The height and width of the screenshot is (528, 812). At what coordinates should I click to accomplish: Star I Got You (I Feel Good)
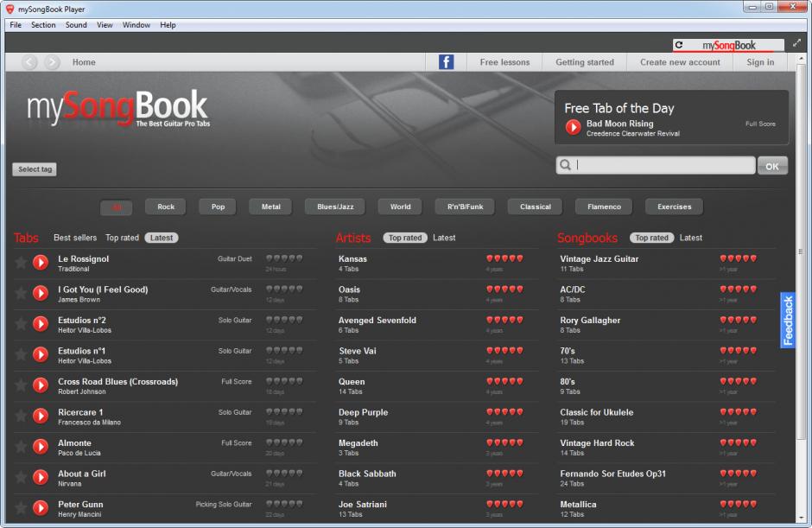(21, 293)
